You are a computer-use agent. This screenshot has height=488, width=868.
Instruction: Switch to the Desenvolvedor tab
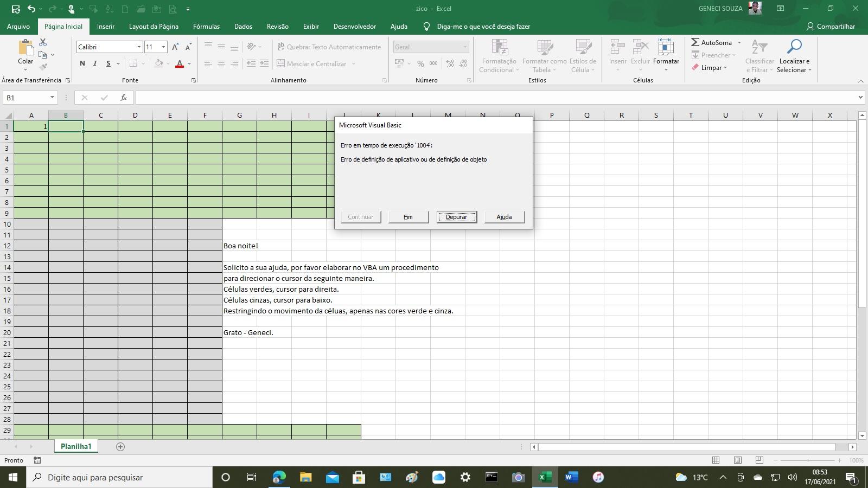pos(355,27)
